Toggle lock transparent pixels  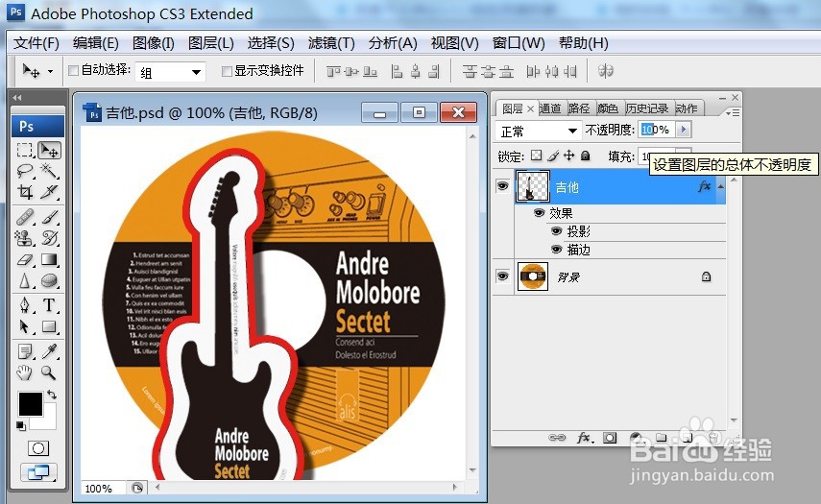536,156
